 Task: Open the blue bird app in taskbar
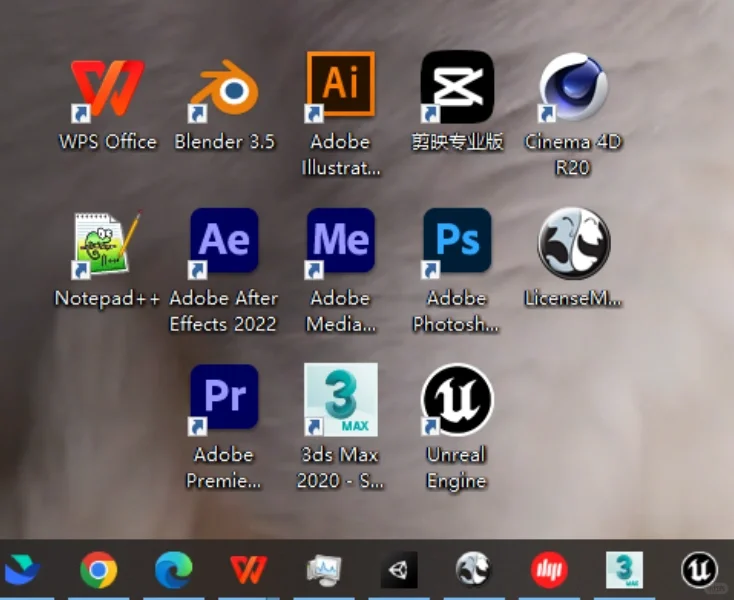(22, 569)
